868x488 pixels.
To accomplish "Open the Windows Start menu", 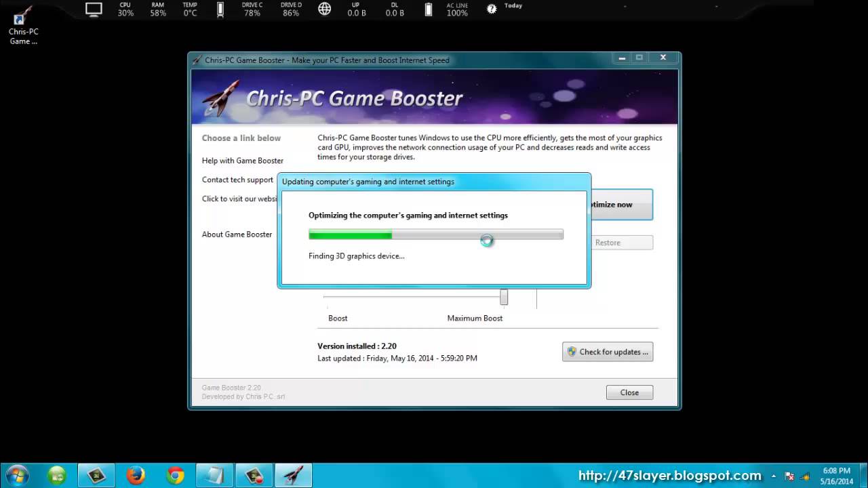I will [x=16, y=475].
